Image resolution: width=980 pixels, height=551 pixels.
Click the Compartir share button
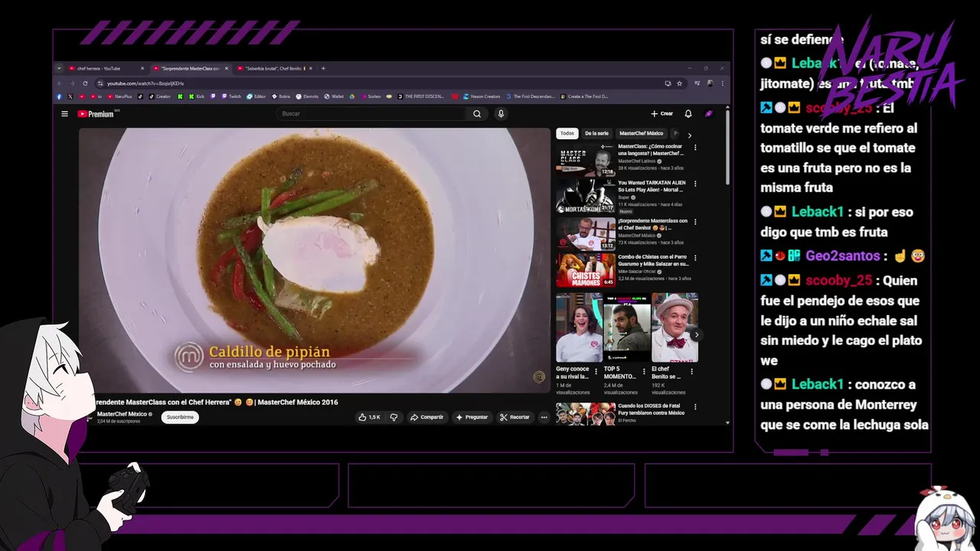(426, 417)
